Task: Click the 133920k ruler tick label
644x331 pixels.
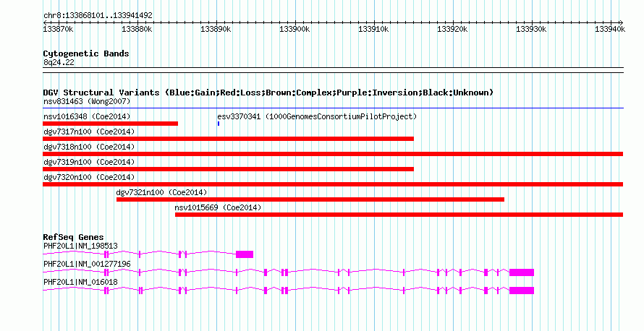Action: [452, 29]
